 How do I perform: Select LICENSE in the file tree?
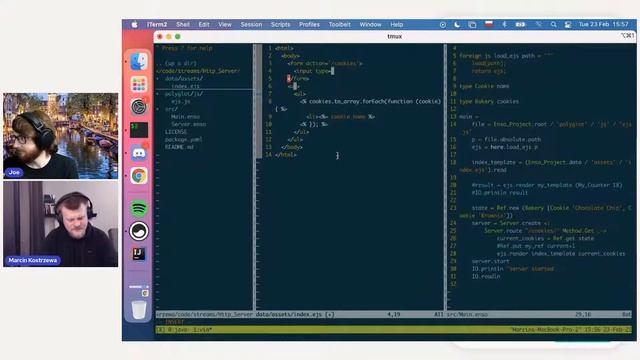coord(176,132)
